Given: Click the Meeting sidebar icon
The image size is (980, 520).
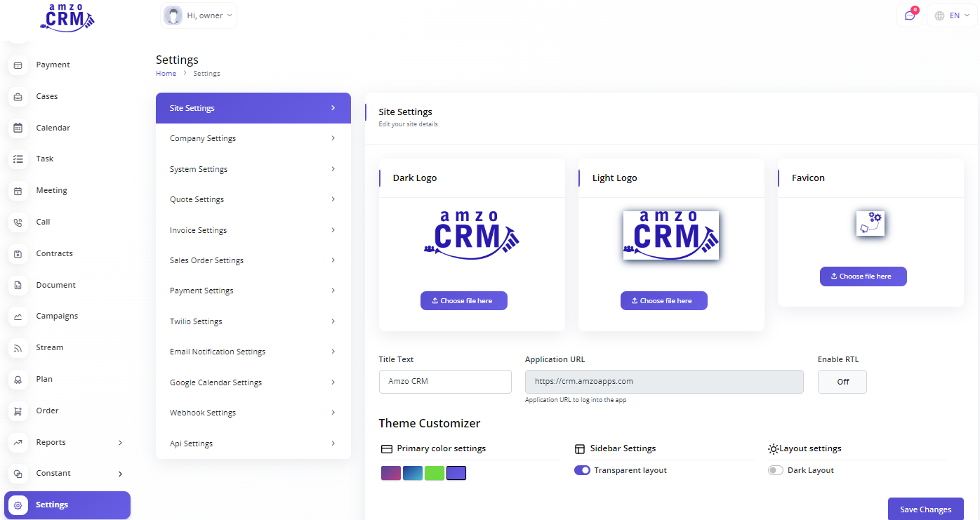Looking at the screenshot, I should 18,191.
